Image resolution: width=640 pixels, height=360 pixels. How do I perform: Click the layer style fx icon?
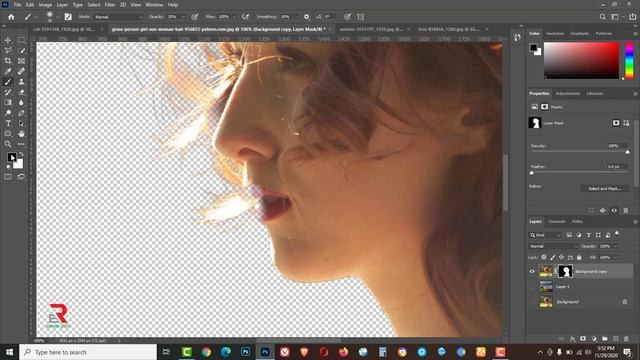pyautogui.click(x=572, y=339)
